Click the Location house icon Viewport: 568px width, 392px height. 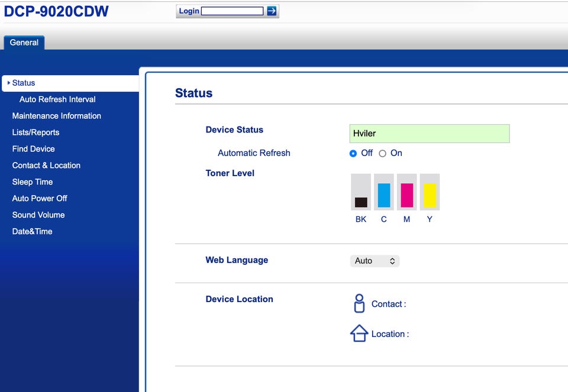(359, 333)
